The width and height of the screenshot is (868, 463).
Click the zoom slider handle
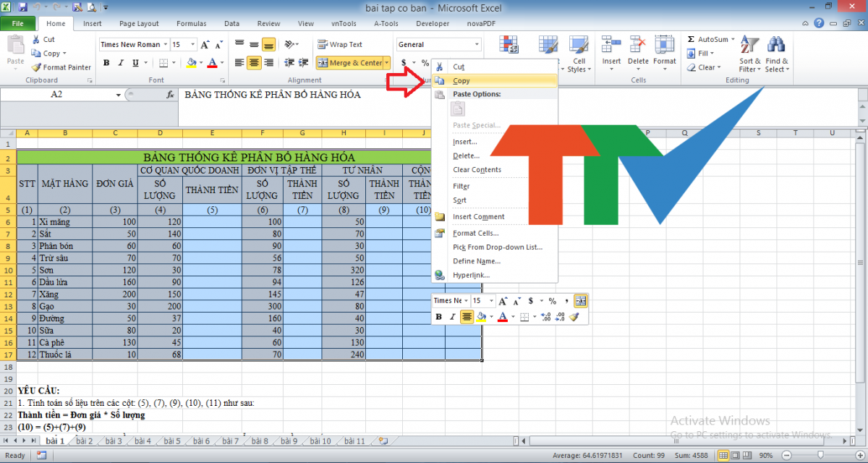pyautogui.click(x=820, y=455)
